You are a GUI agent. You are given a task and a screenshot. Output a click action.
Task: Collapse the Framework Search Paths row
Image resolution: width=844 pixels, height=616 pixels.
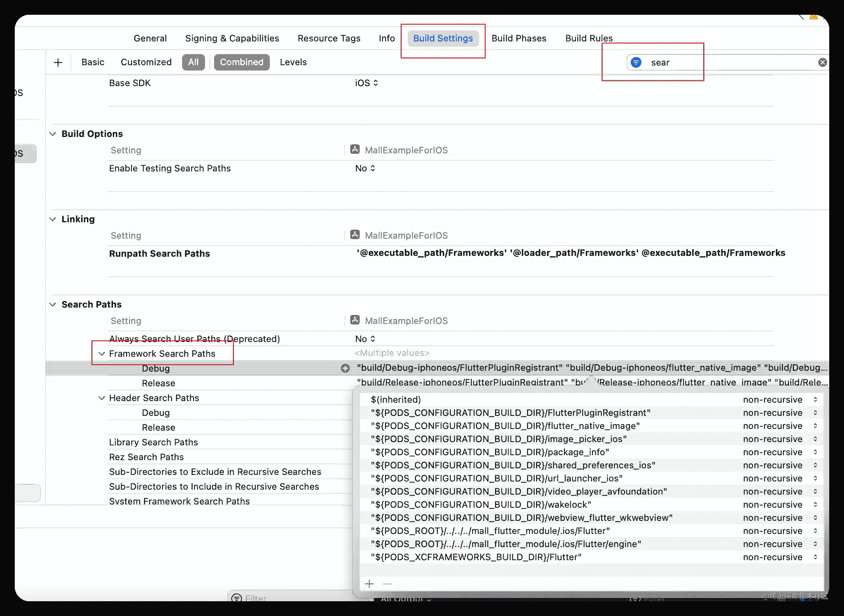102,354
